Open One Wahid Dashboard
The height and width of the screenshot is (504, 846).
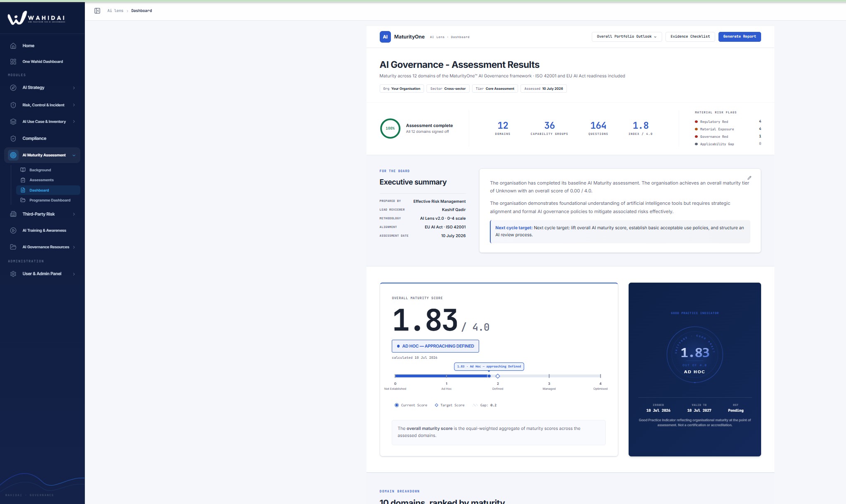click(42, 62)
